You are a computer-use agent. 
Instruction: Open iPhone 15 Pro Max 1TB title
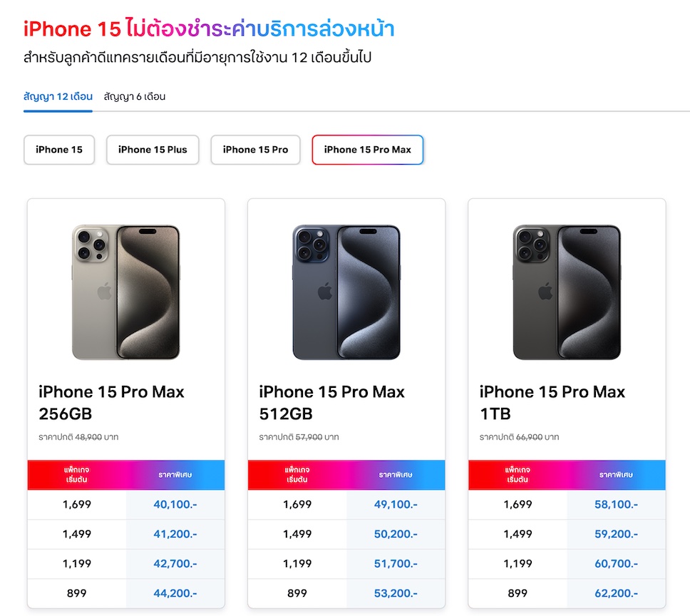[552, 403]
